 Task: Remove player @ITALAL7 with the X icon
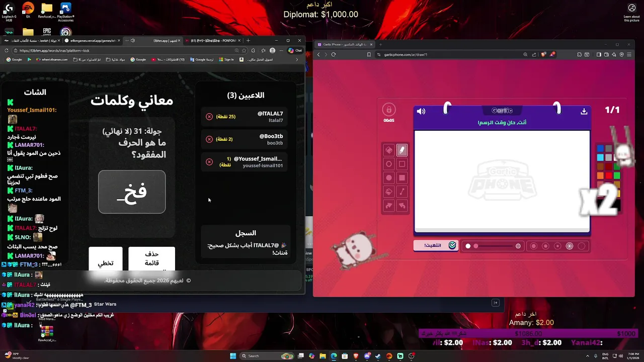[x=209, y=117]
